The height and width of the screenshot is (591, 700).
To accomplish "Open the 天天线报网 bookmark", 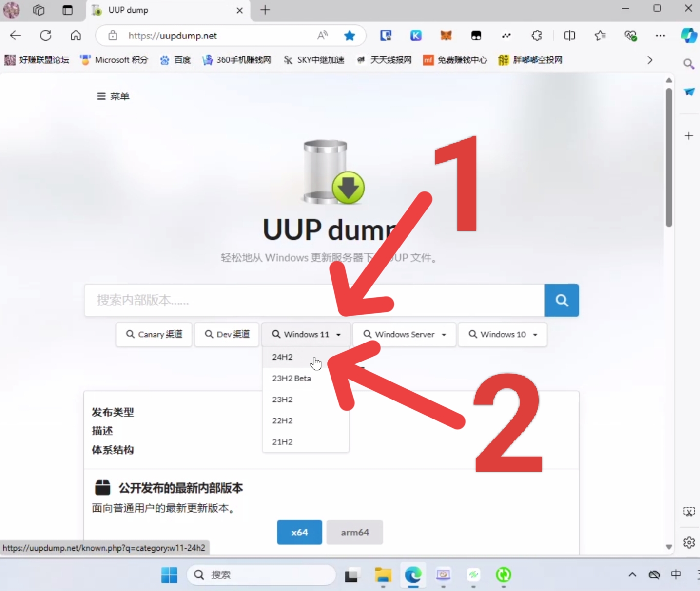I will click(384, 60).
